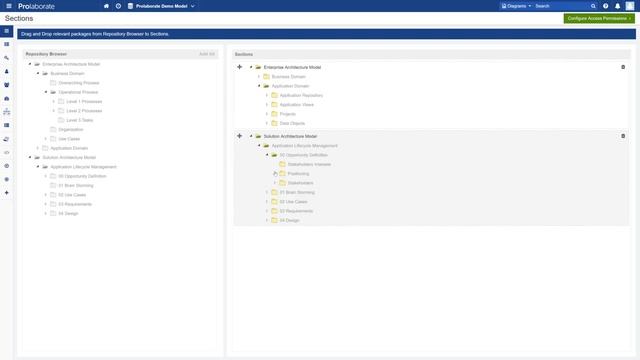
Task: Open help via the question mark icon
Action: pyautogui.click(x=606, y=6)
